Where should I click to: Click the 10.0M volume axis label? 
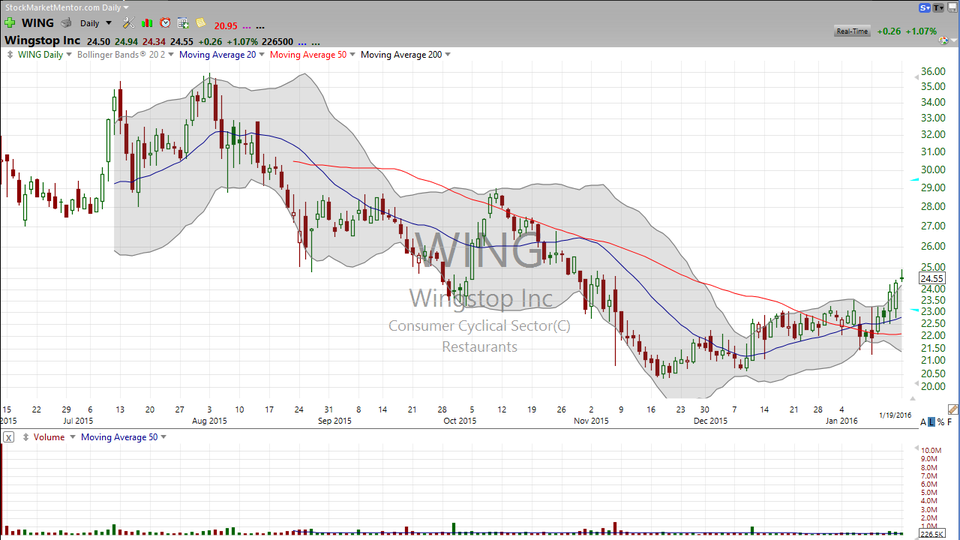(931, 451)
